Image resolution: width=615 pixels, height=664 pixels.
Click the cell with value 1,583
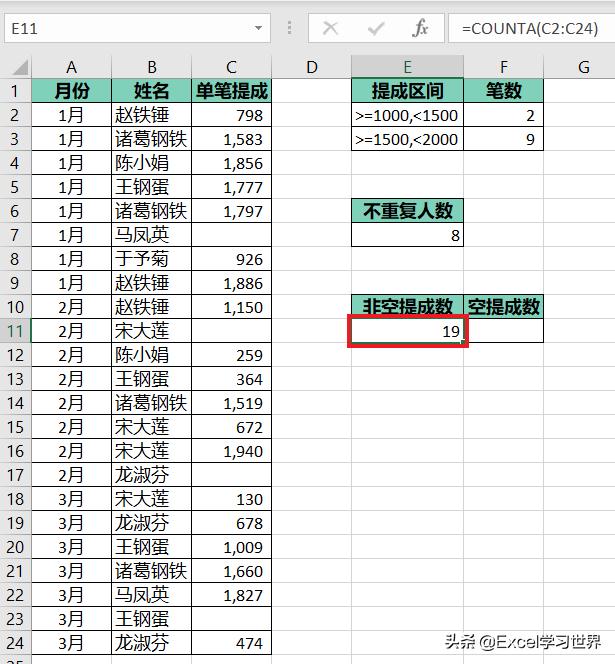231,139
